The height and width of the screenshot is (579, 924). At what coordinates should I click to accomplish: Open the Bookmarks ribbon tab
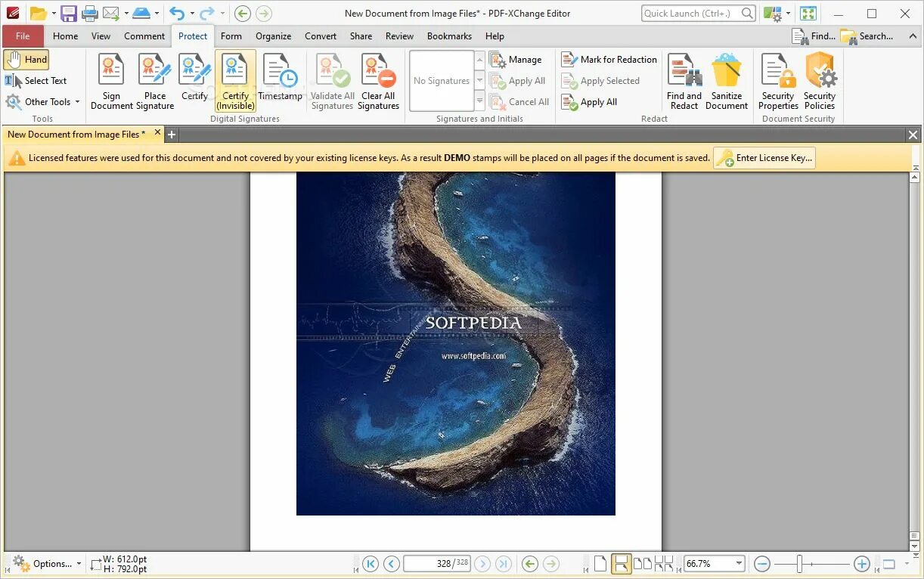click(449, 36)
